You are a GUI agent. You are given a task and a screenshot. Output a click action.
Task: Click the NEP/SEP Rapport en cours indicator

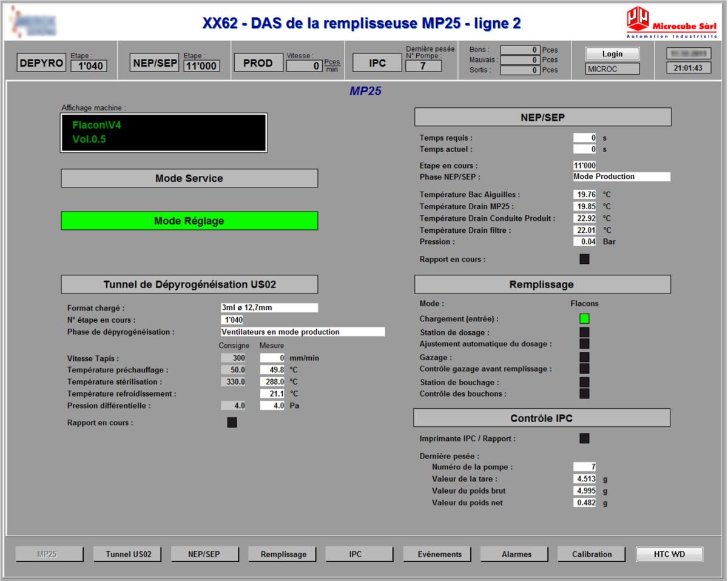click(584, 260)
